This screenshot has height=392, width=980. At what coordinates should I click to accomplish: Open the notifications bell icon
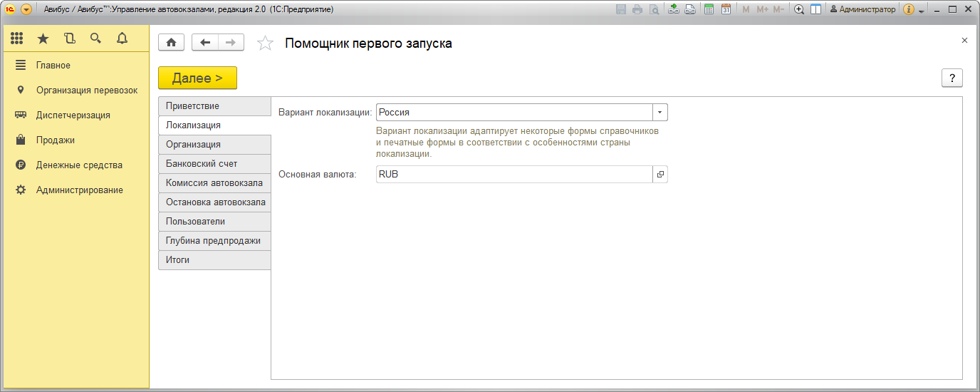122,38
